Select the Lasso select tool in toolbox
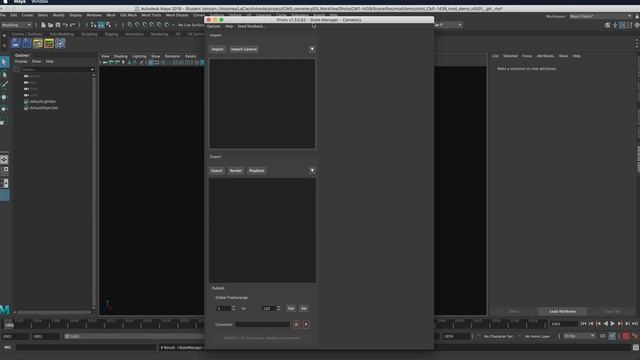This screenshot has height=360, width=640. coord(4,75)
